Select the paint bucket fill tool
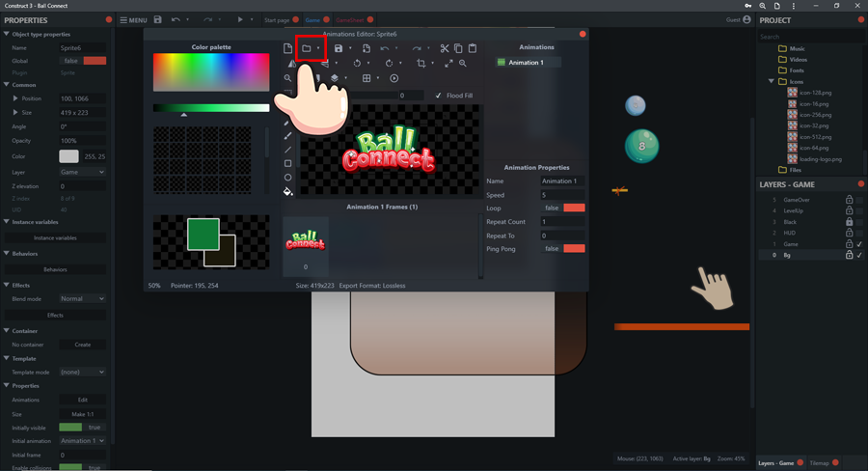The height and width of the screenshot is (471, 868). point(287,191)
